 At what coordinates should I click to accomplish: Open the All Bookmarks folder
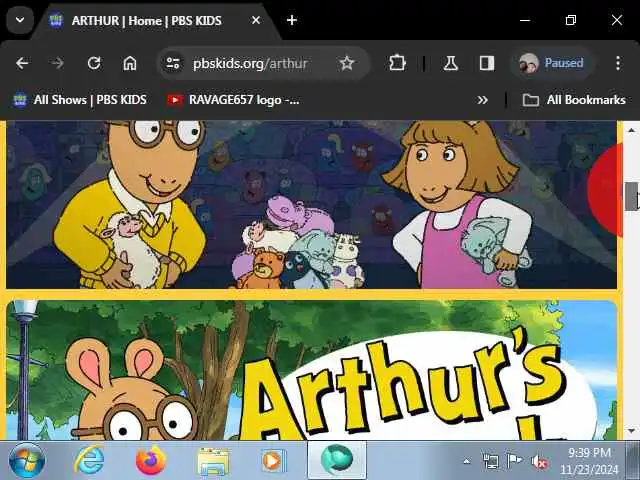(x=574, y=100)
